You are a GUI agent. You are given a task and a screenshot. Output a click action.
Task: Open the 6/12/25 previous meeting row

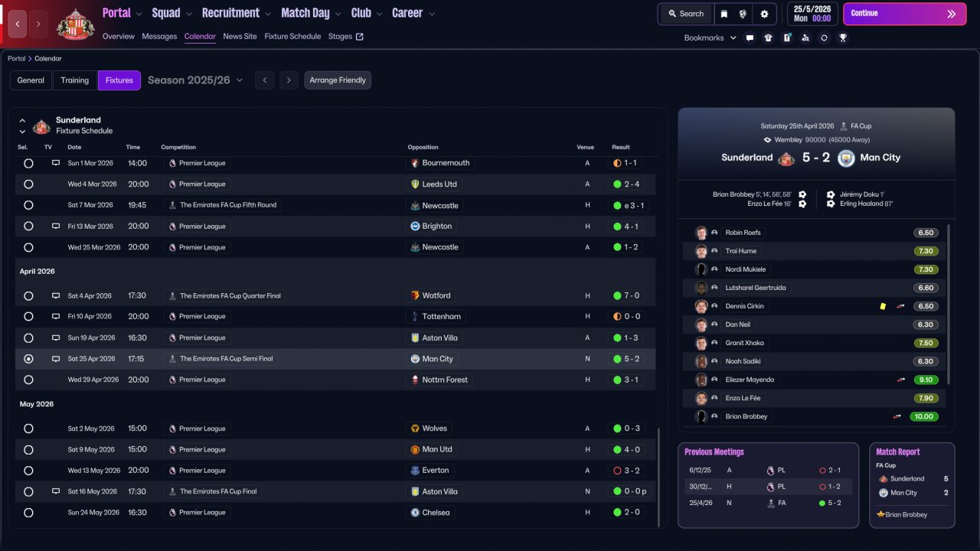pyautogui.click(x=768, y=471)
